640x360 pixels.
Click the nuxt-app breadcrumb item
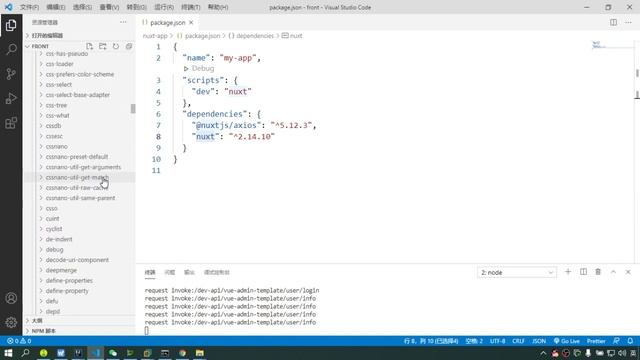[155, 36]
